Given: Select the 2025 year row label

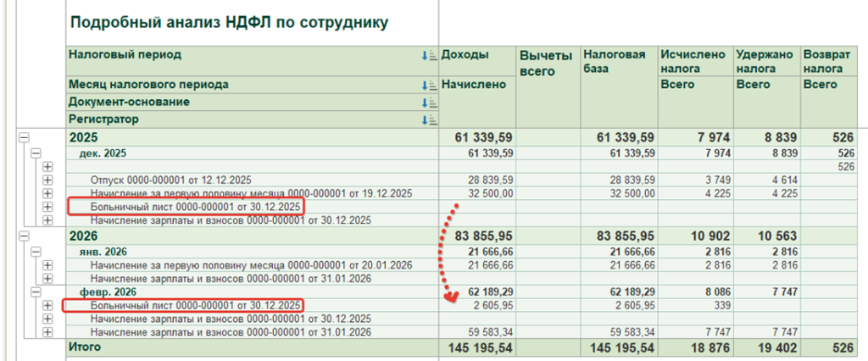Looking at the screenshot, I should click(83, 138).
